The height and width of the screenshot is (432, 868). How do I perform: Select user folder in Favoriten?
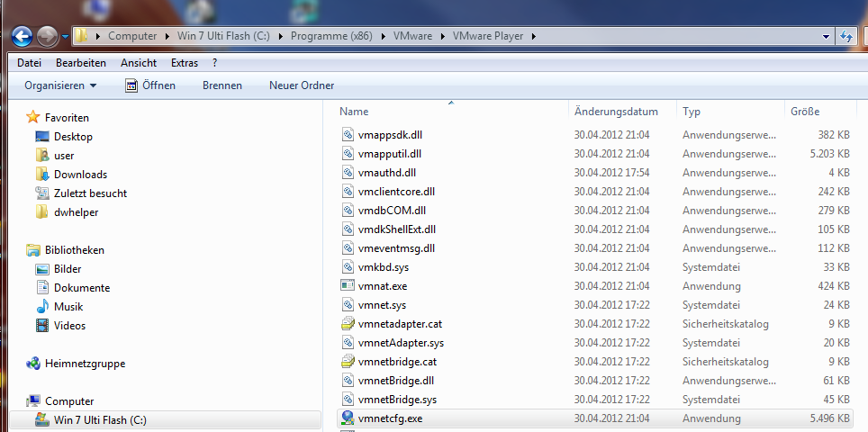point(64,156)
